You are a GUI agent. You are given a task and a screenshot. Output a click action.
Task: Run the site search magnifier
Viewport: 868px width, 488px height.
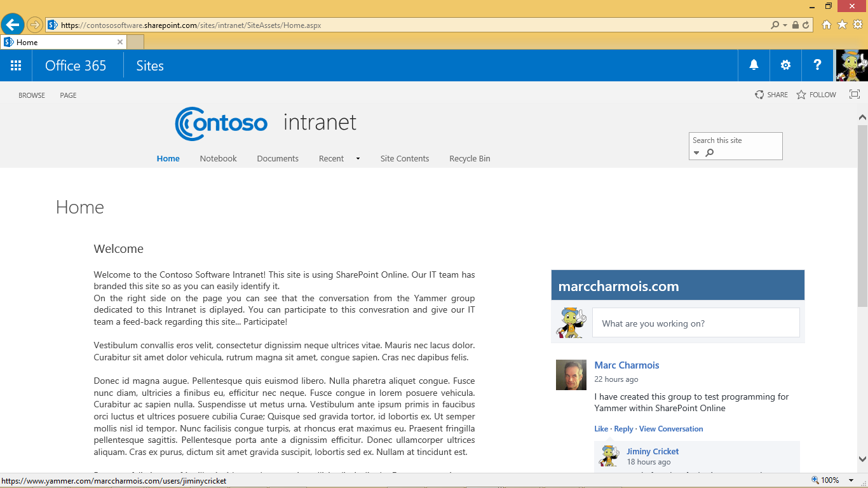710,152
